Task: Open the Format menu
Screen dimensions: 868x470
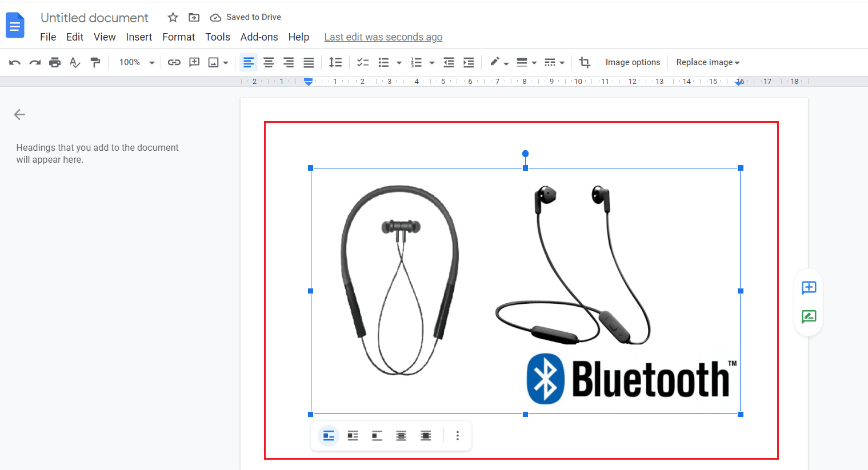Action: pyautogui.click(x=178, y=37)
